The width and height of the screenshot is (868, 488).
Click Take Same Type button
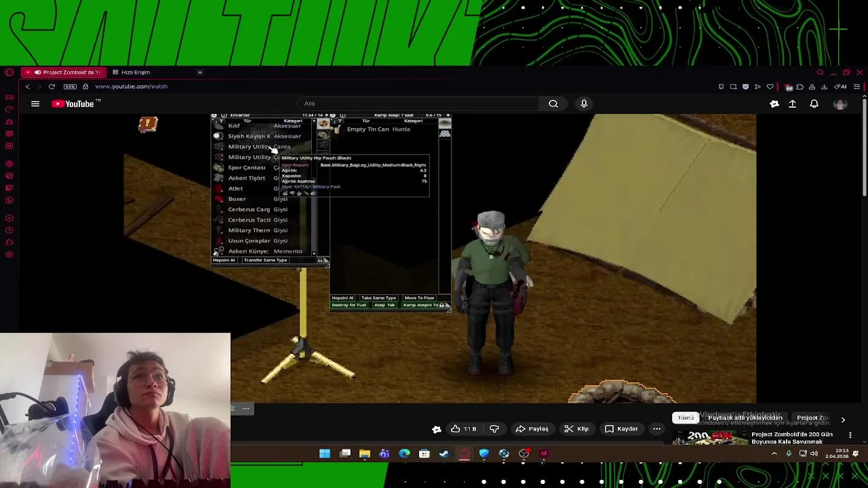378,298
